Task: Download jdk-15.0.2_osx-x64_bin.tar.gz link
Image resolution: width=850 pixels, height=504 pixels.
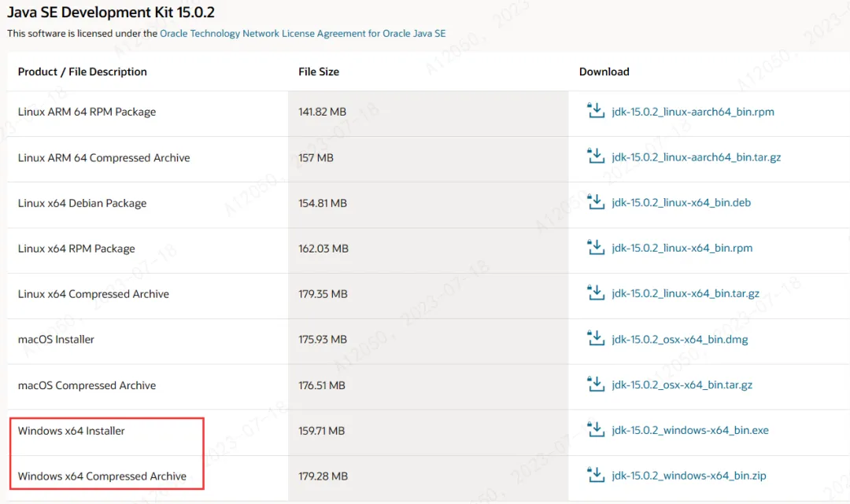Action: pyautogui.click(x=682, y=385)
